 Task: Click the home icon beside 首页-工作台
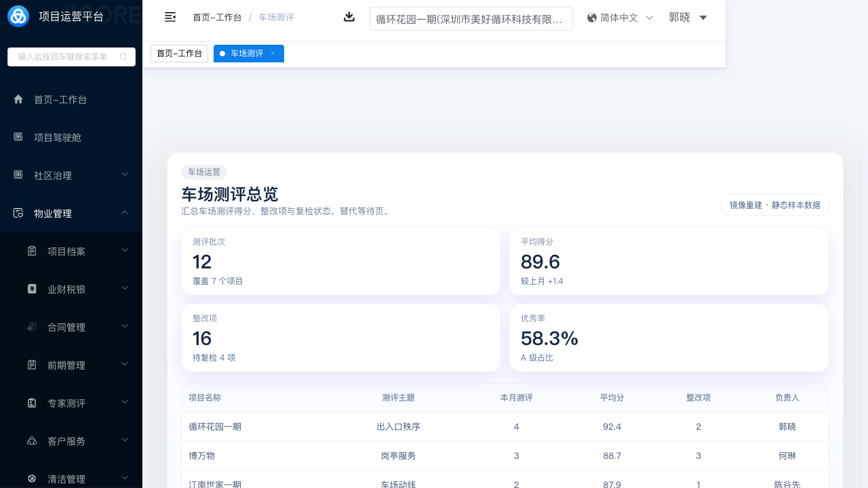pos(18,100)
